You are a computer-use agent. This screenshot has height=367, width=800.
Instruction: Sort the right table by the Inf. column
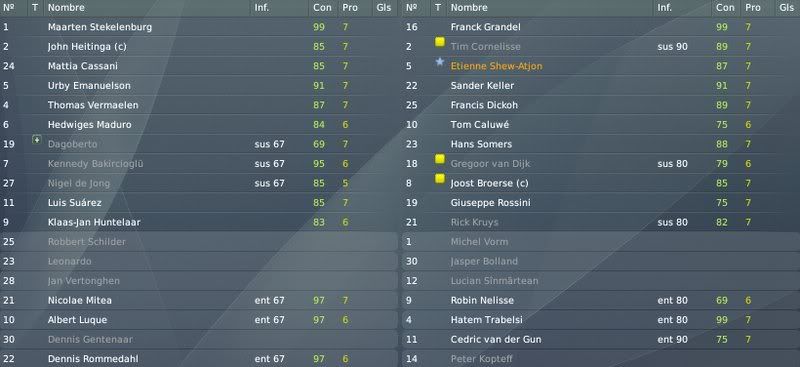pyautogui.click(x=664, y=8)
